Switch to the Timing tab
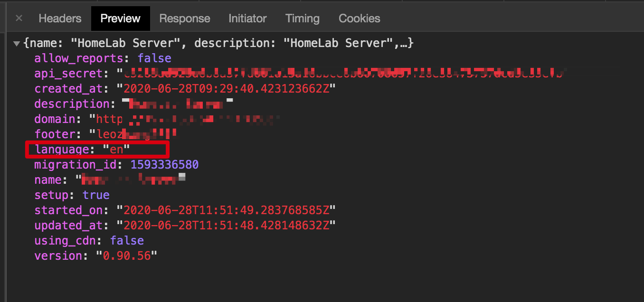This screenshot has height=302, width=644. tap(302, 18)
